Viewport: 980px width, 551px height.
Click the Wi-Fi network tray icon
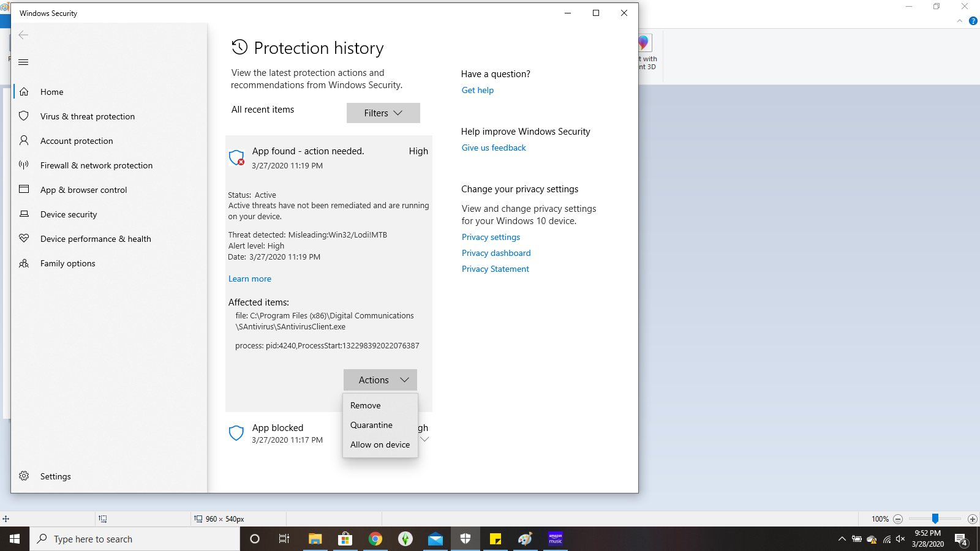pyautogui.click(x=886, y=539)
